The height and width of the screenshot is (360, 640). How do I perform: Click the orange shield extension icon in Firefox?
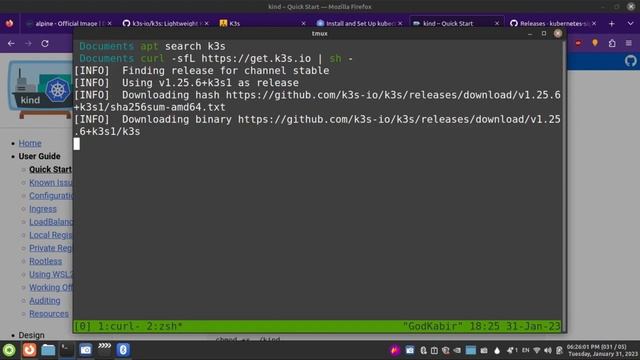(x=595, y=42)
